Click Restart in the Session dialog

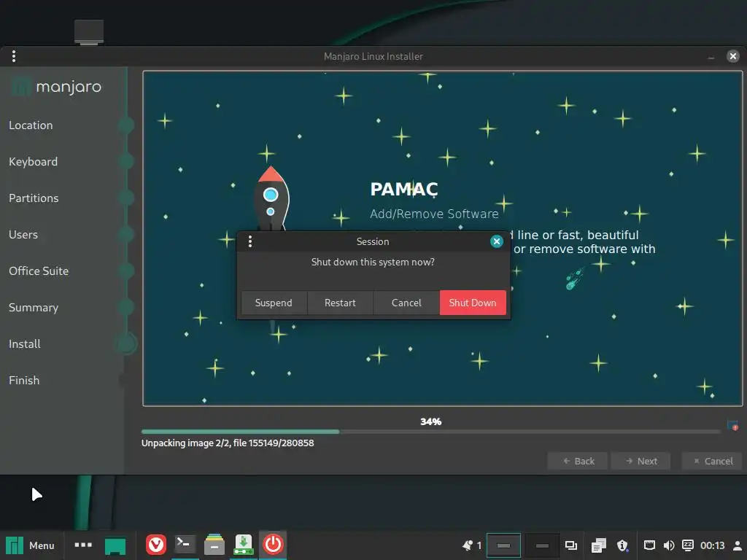(340, 303)
